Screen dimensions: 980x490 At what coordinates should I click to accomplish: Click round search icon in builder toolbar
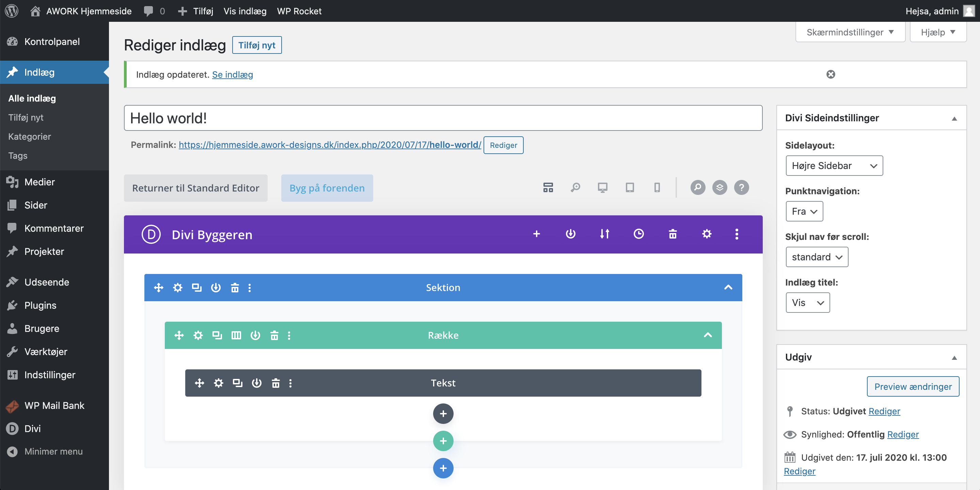(x=698, y=187)
